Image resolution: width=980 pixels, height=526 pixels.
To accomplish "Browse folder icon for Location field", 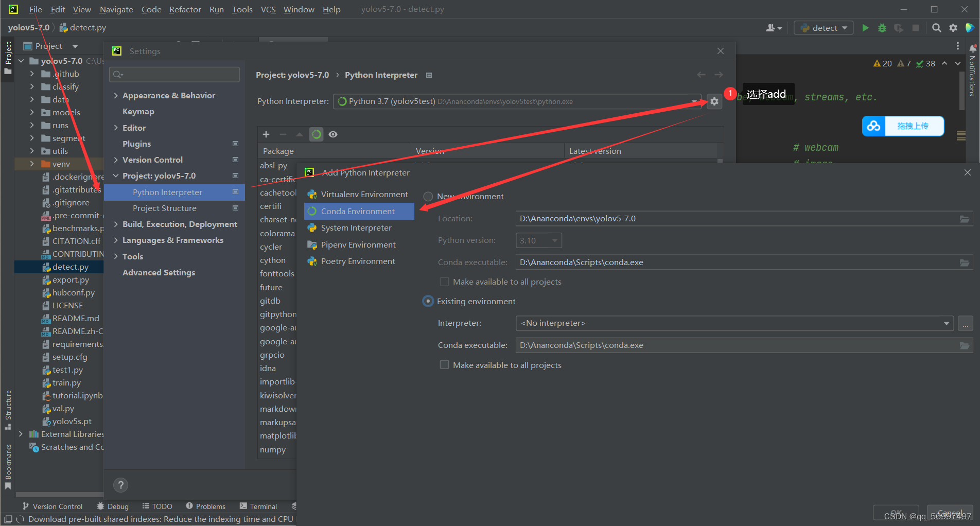I will (x=965, y=219).
